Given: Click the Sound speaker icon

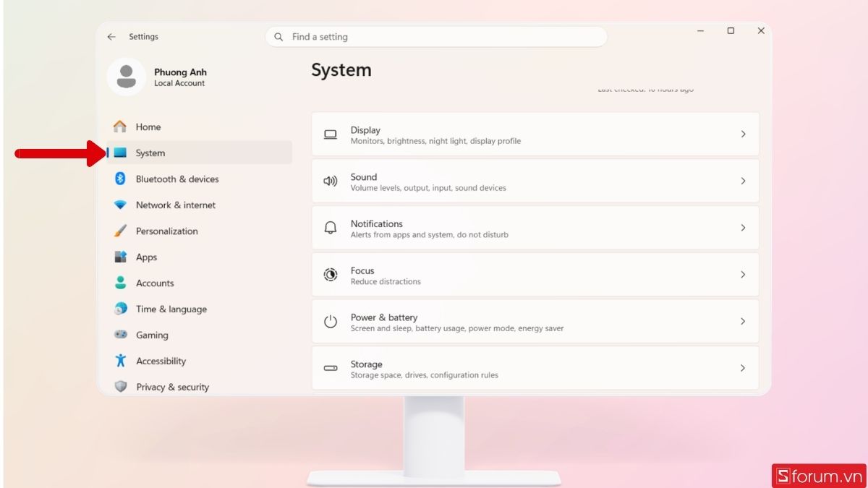Looking at the screenshot, I should [331, 181].
